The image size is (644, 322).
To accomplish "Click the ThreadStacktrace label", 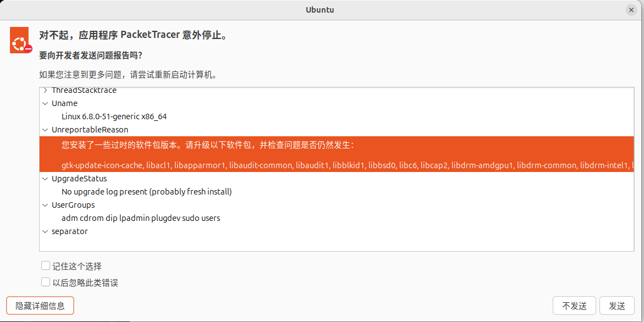I will pyautogui.click(x=84, y=90).
